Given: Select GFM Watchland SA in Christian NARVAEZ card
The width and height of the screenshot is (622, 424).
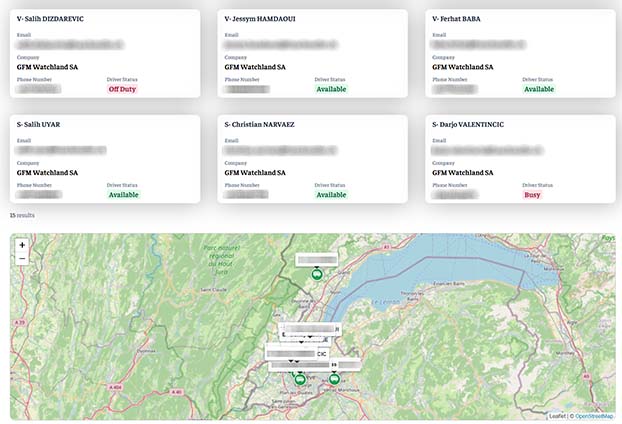Looking at the screenshot, I should [x=255, y=173].
